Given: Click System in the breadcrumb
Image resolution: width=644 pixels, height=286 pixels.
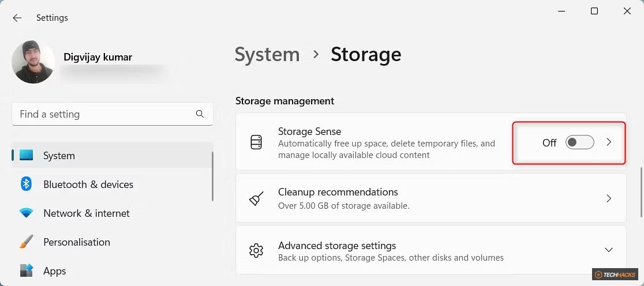Looking at the screenshot, I should (x=267, y=55).
